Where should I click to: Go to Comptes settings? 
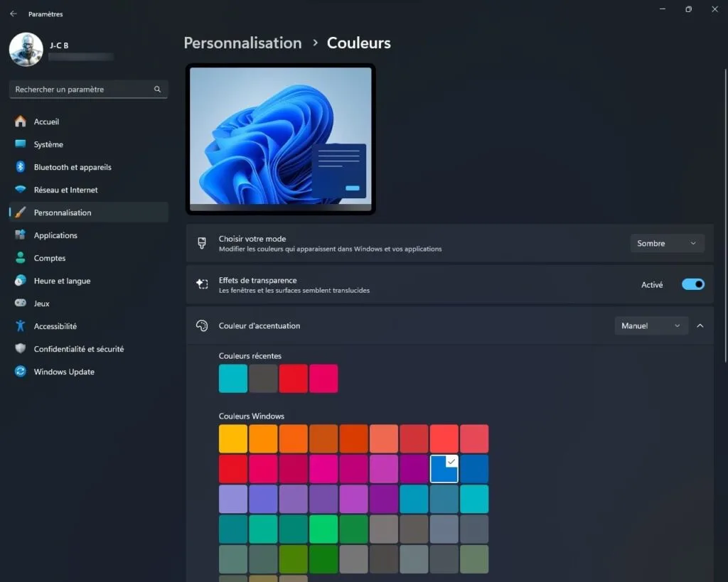click(x=89, y=258)
